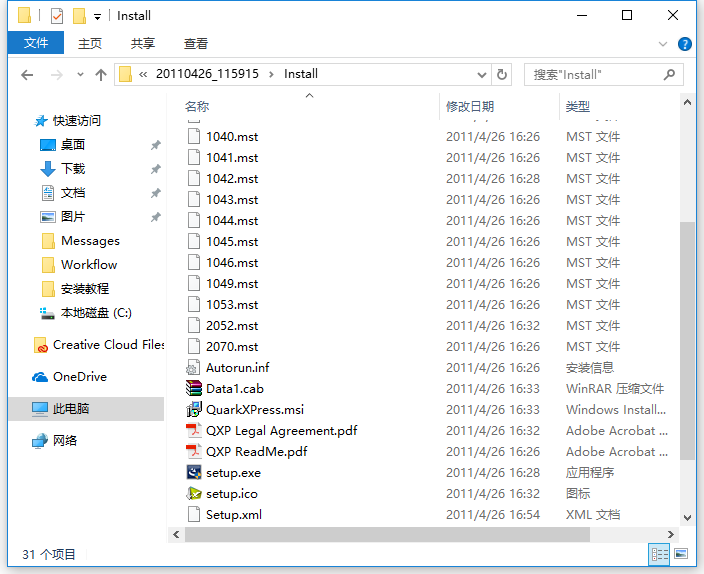Open the blue help question mark icon
The image size is (704, 574).
click(x=685, y=44)
